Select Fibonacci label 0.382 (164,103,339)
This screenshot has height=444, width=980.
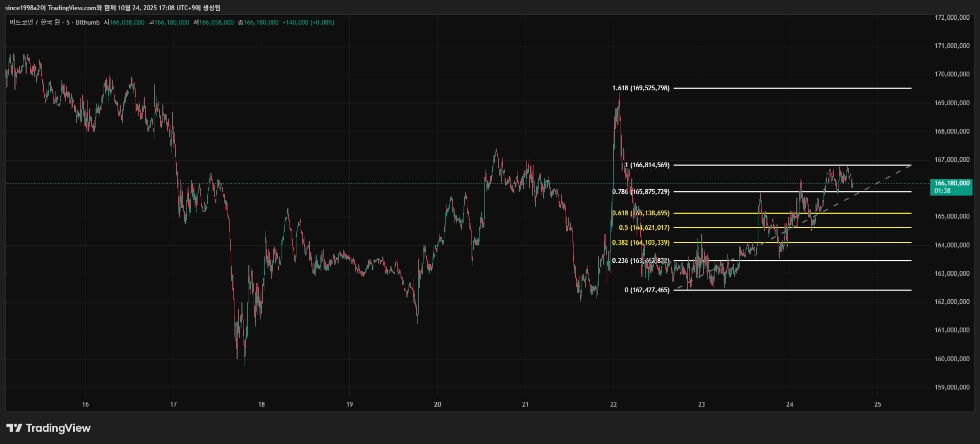click(641, 243)
